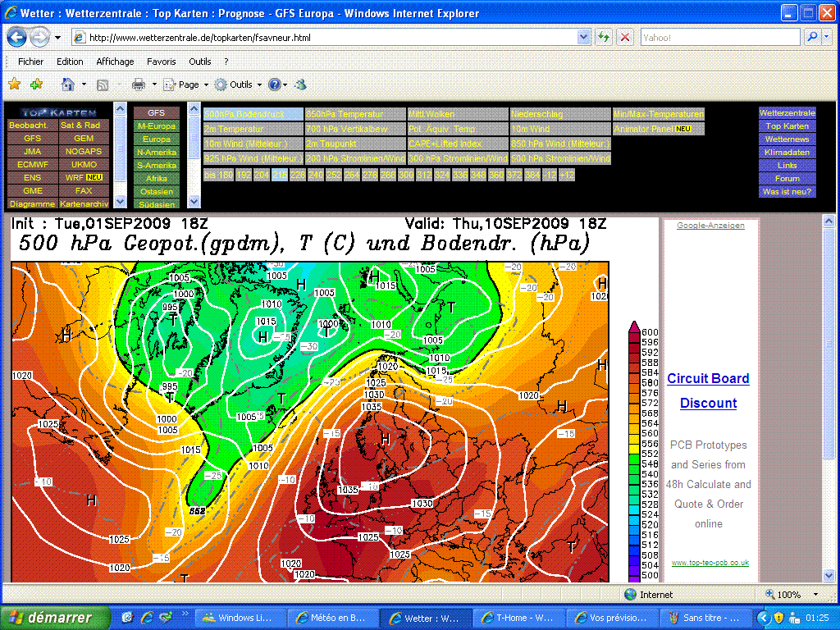Open the Favoris menu
Image resolution: width=840 pixels, height=630 pixels.
(x=161, y=62)
